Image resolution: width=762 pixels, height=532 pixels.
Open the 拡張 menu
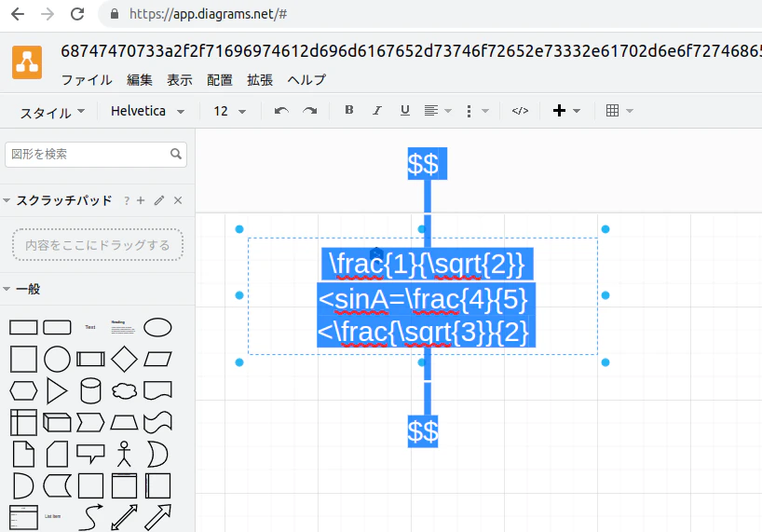coord(260,80)
